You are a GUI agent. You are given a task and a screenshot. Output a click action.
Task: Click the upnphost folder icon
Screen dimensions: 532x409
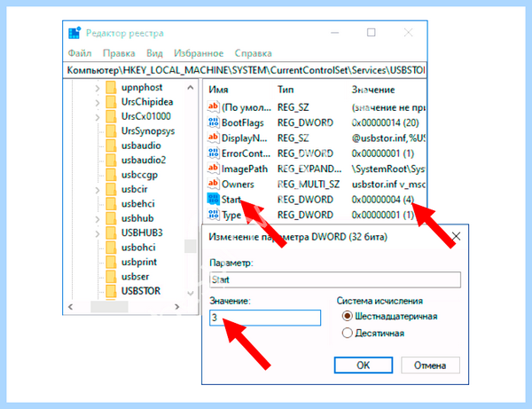[x=111, y=87]
